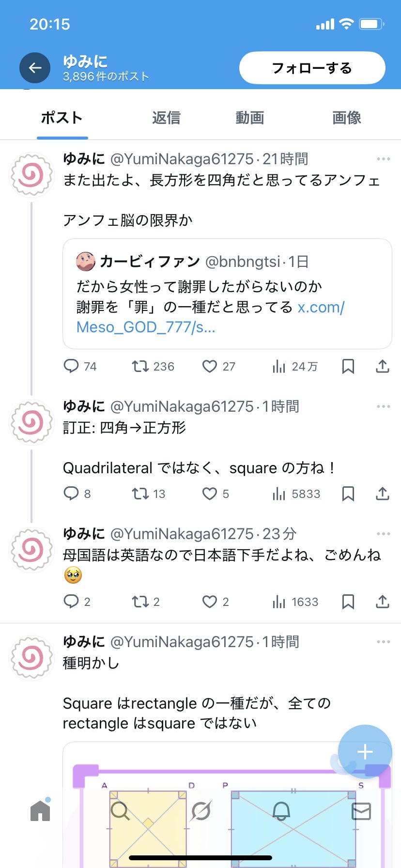Open more options on 訂正 post
The height and width of the screenshot is (868, 401).
383,406
